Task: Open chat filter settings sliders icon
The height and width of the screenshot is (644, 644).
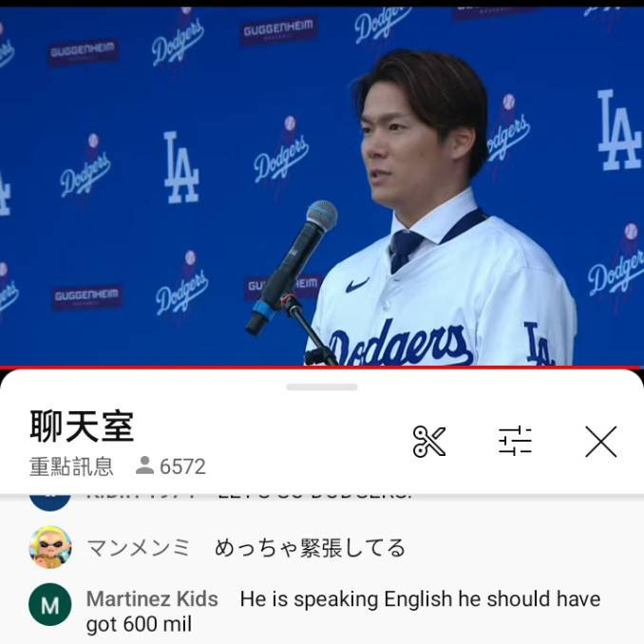Action: coord(515,441)
